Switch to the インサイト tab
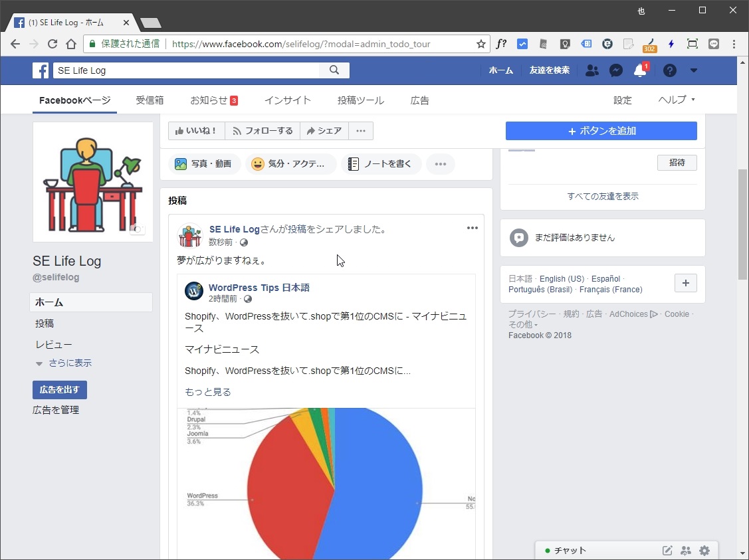Viewport: 749px width, 560px height. pyautogui.click(x=287, y=100)
